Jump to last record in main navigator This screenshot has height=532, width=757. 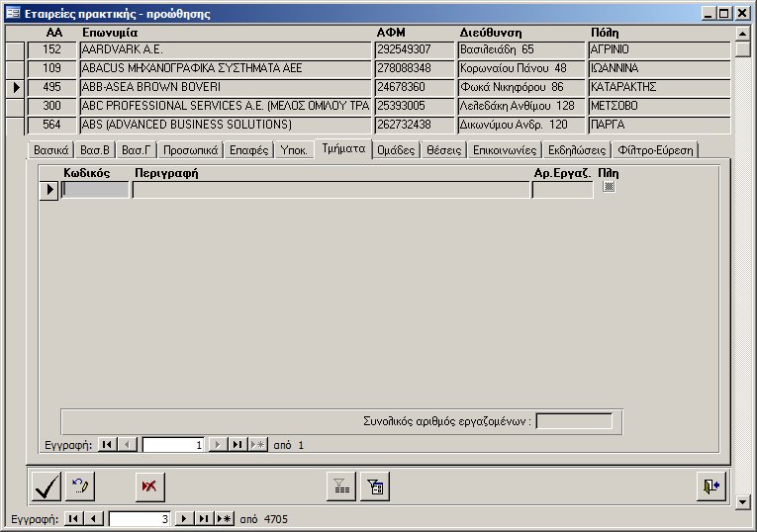204,518
